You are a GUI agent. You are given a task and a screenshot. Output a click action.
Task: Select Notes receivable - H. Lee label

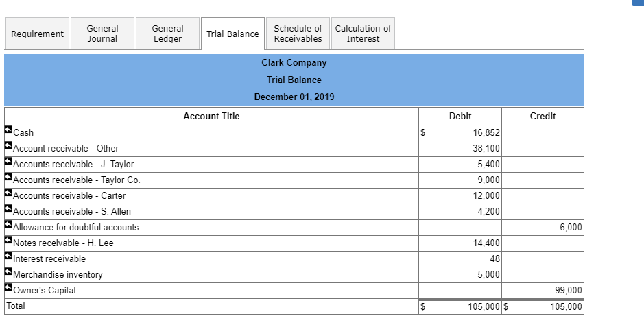pos(63,243)
